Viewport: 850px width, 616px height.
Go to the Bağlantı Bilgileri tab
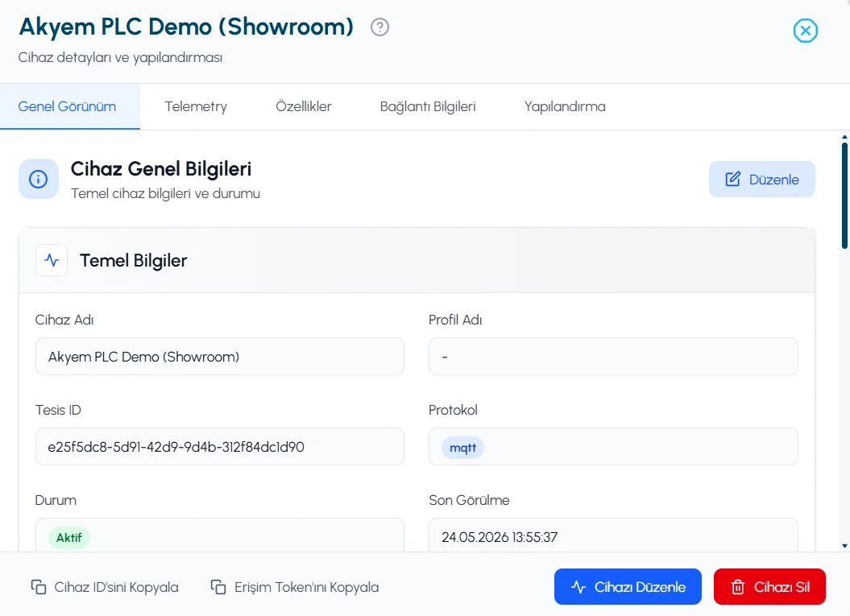click(428, 106)
